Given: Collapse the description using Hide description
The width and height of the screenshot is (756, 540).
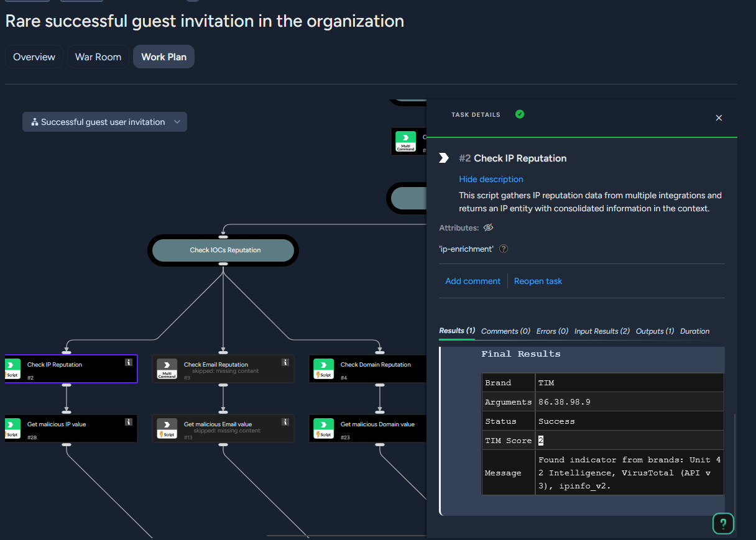Looking at the screenshot, I should coord(491,179).
